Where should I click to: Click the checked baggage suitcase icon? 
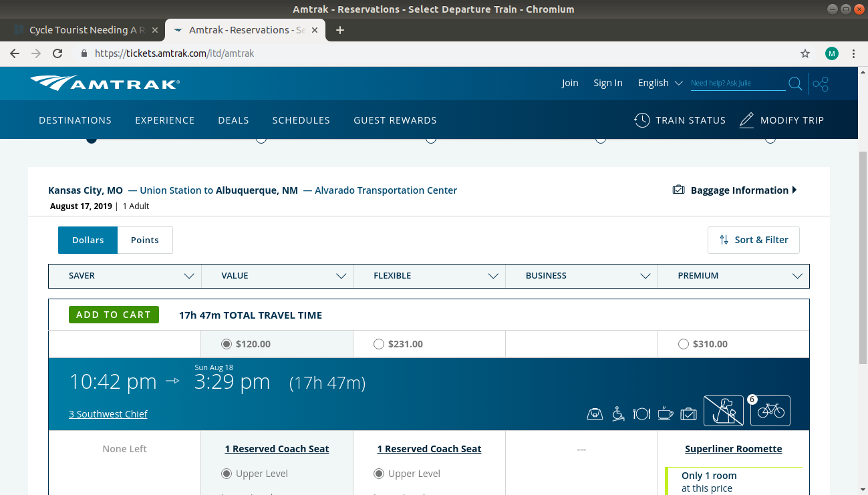(x=688, y=414)
